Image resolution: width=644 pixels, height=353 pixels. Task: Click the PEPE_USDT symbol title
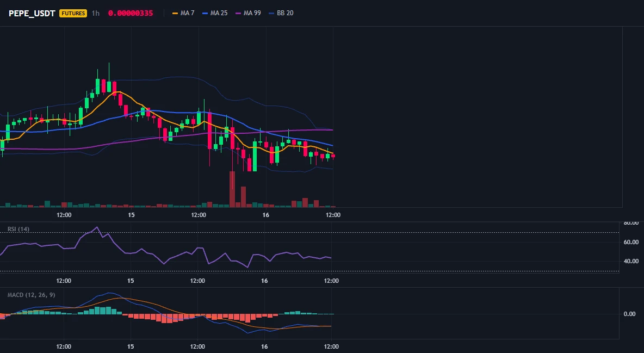tap(32, 13)
